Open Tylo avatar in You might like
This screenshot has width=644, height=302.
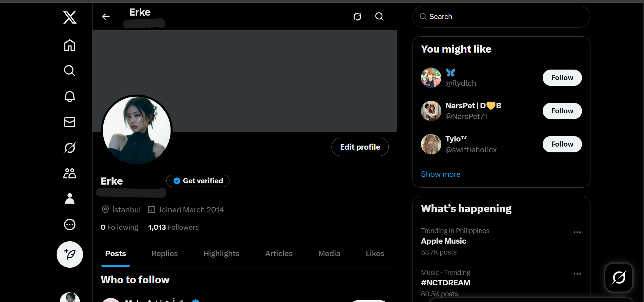(431, 144)
